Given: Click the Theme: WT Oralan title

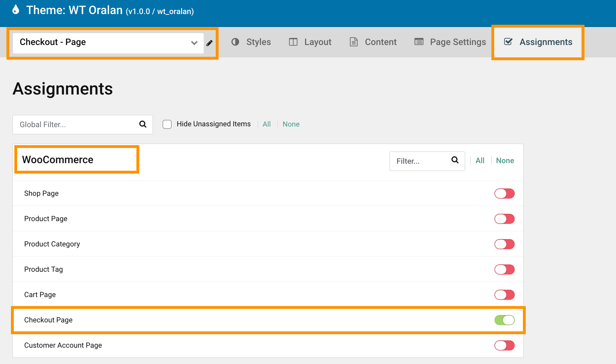Looking at the screenshot, I should click(x=110, y=10).
